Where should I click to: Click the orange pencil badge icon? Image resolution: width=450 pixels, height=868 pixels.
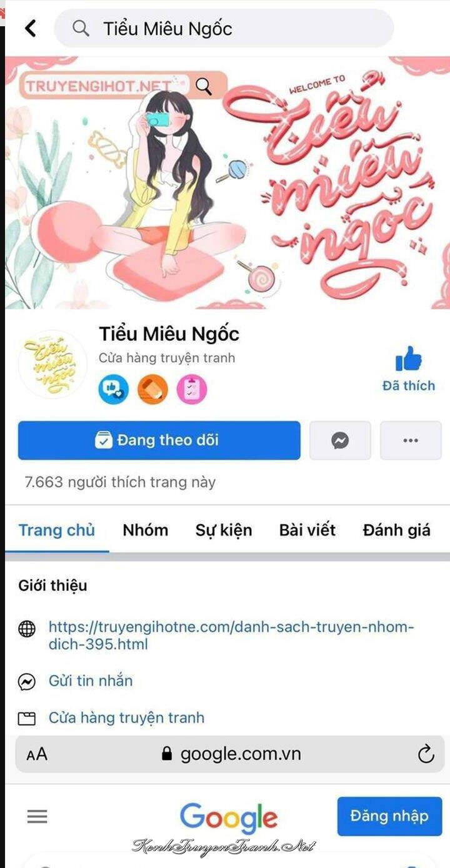[x=152, y=390]
